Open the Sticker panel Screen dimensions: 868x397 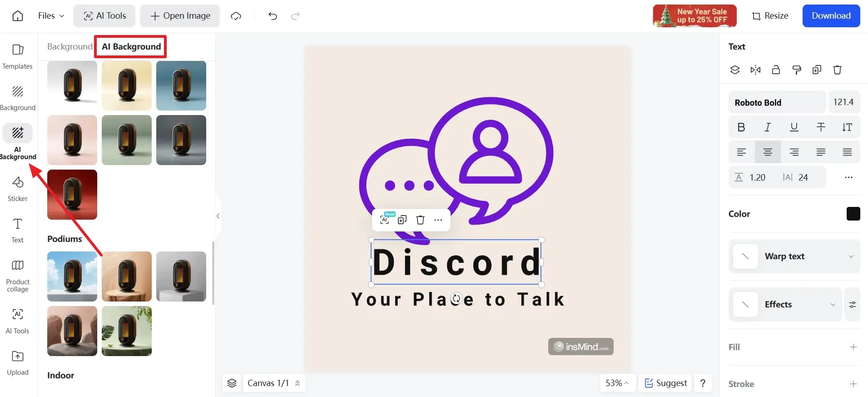[18, 189]
